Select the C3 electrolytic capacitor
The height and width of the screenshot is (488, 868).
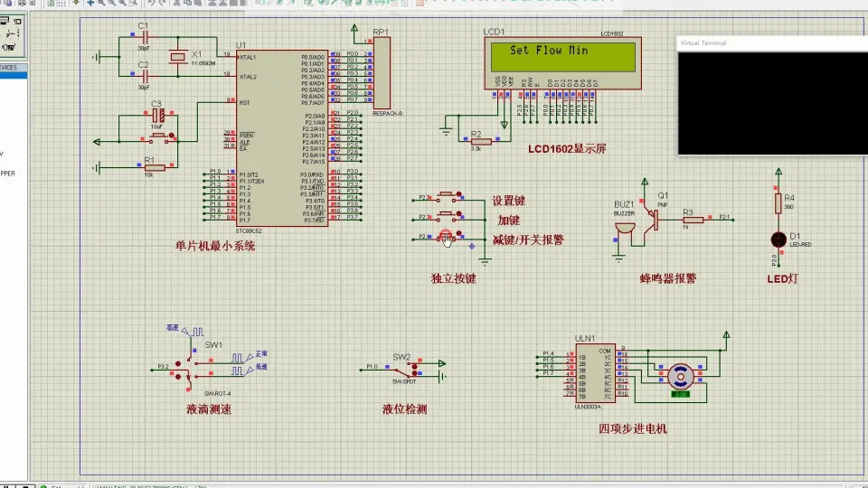[x=158, y=115]
